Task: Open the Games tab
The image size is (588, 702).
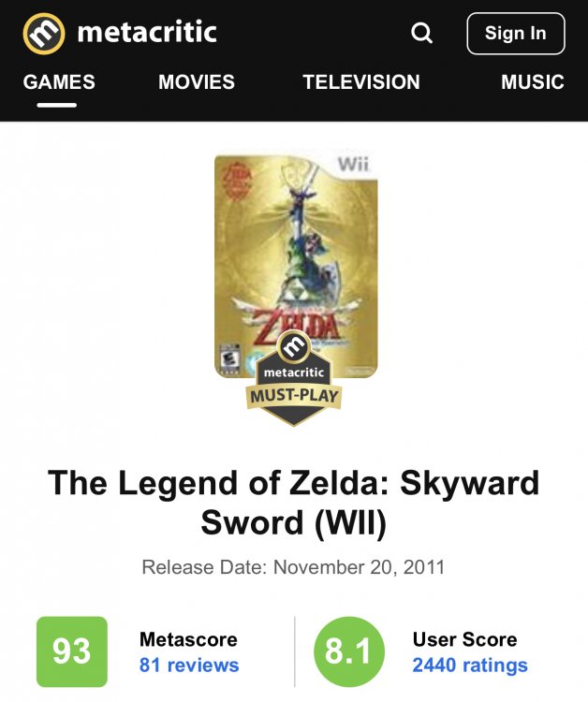Action: (x=59, y=82)
